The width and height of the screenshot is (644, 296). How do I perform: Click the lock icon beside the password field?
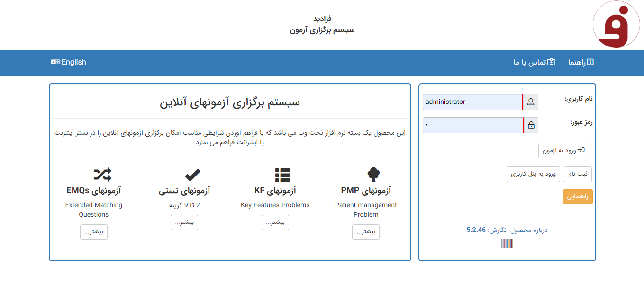[531, 125]
